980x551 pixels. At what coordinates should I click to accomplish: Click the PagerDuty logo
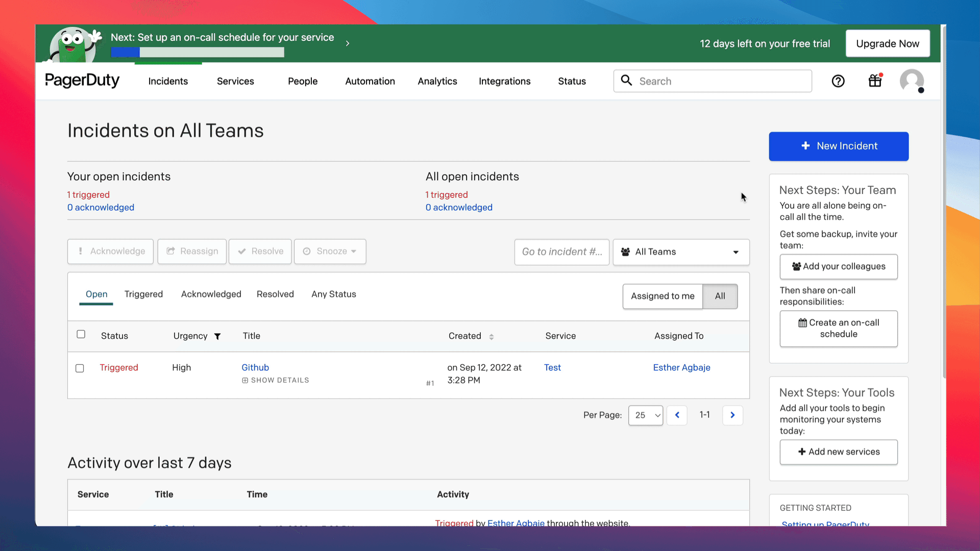pos(82,81)
